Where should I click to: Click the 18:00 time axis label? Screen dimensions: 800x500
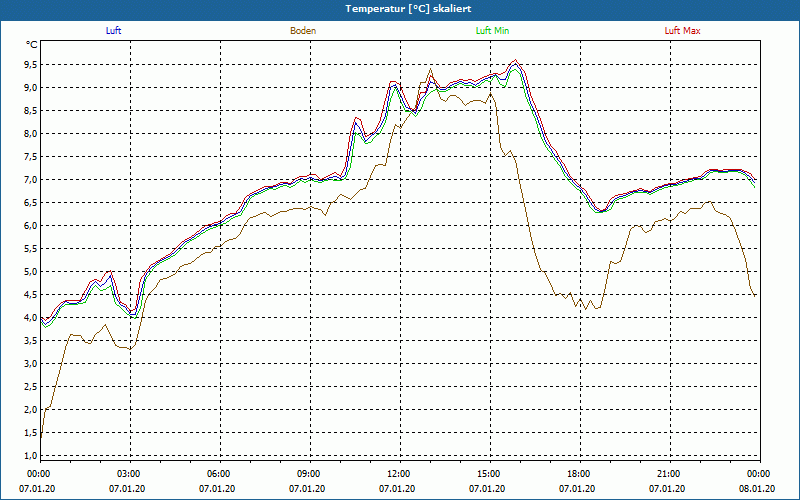click(580, 474)
